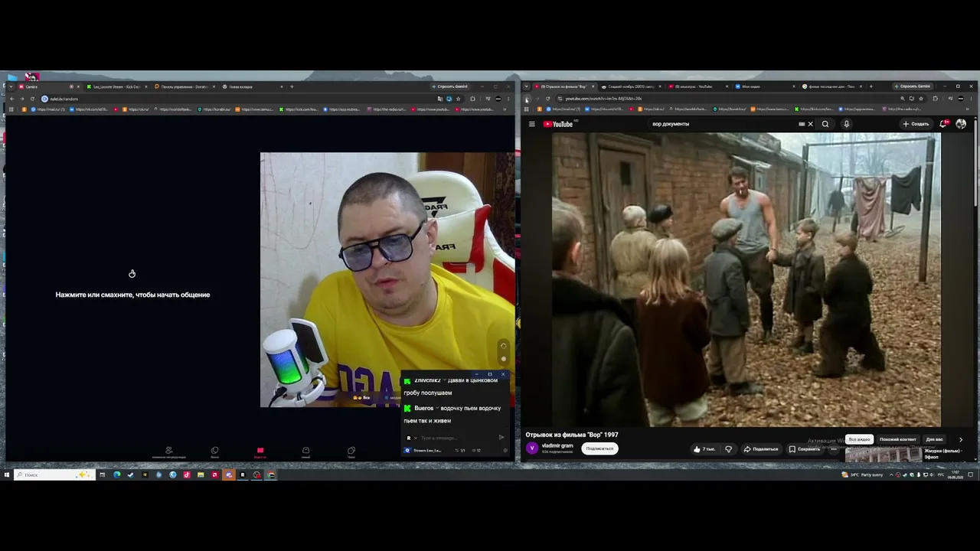Go to YouTube home via the logo

pyautogui.click(x=558, y=124)
